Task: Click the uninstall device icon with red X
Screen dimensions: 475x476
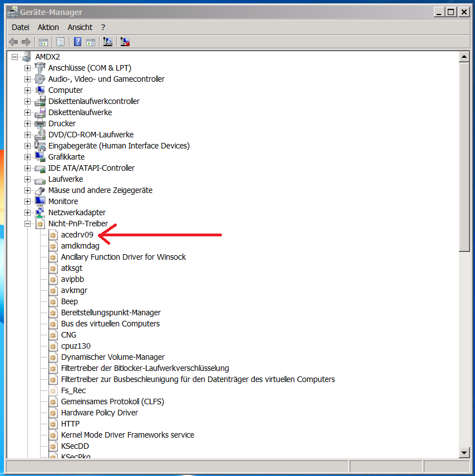Action: tap(125, 42)
